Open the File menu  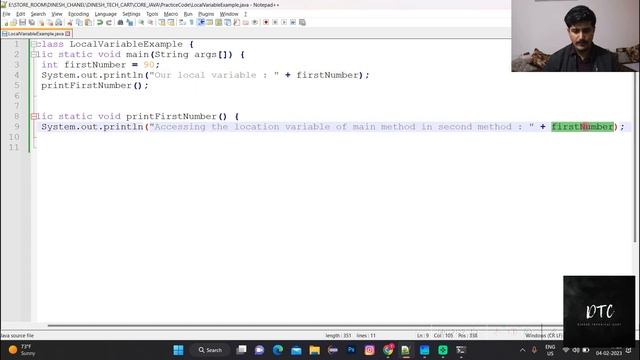tap(6, 14)
